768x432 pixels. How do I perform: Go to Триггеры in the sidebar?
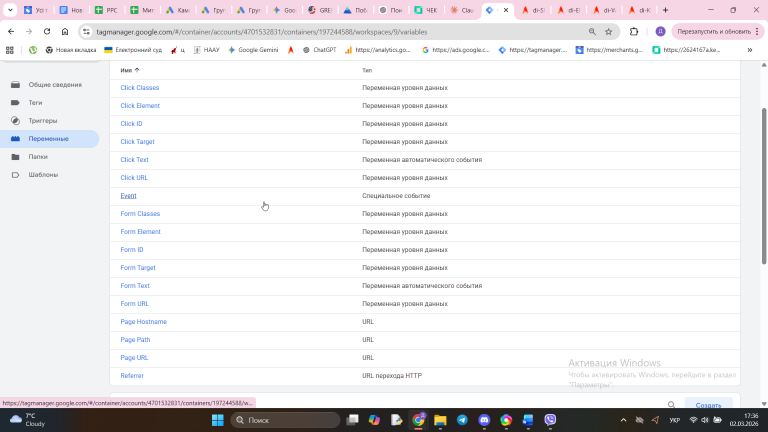[x=43, y=120]
